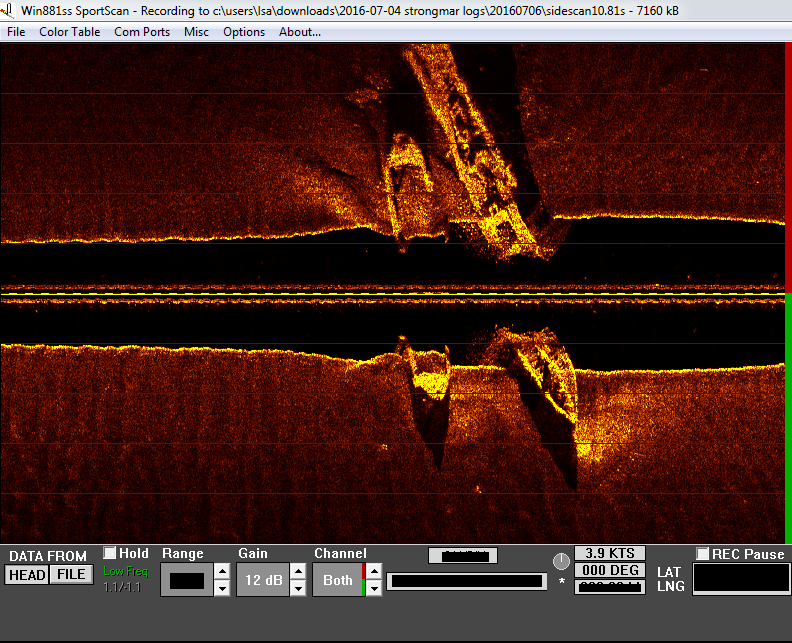Image resolution: width=792 pixels, height=643 pixels.
Task: Open the About... menu
Action: (x=300, y=32)
